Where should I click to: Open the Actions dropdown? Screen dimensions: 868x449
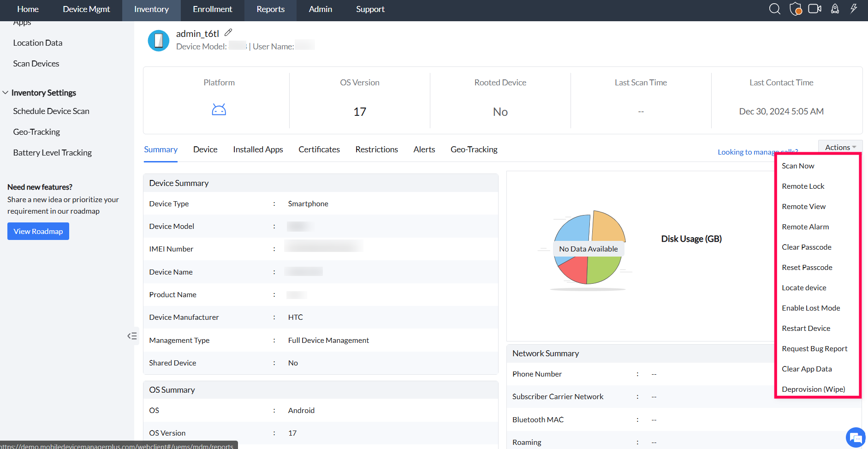point(839,147)
